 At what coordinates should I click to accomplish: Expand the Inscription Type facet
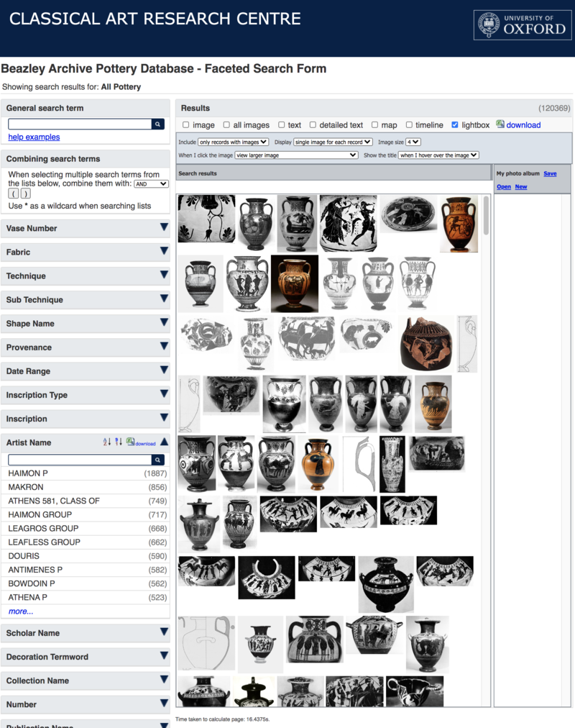(x=164, y=393)
